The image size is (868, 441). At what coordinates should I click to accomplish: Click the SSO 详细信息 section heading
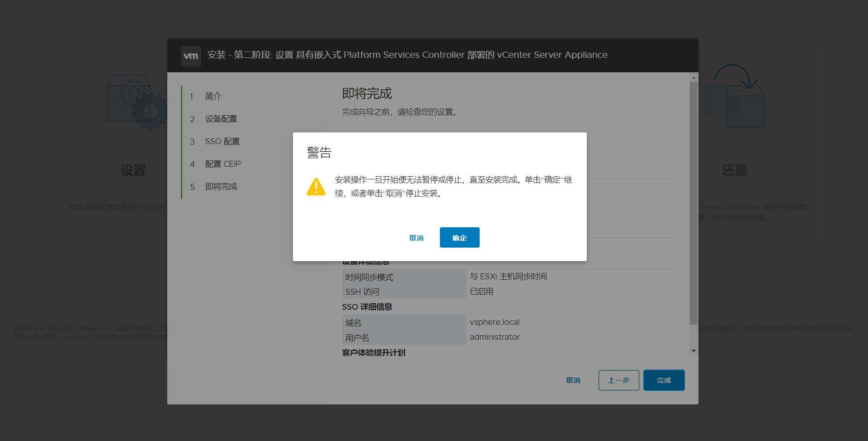[367, 307]
